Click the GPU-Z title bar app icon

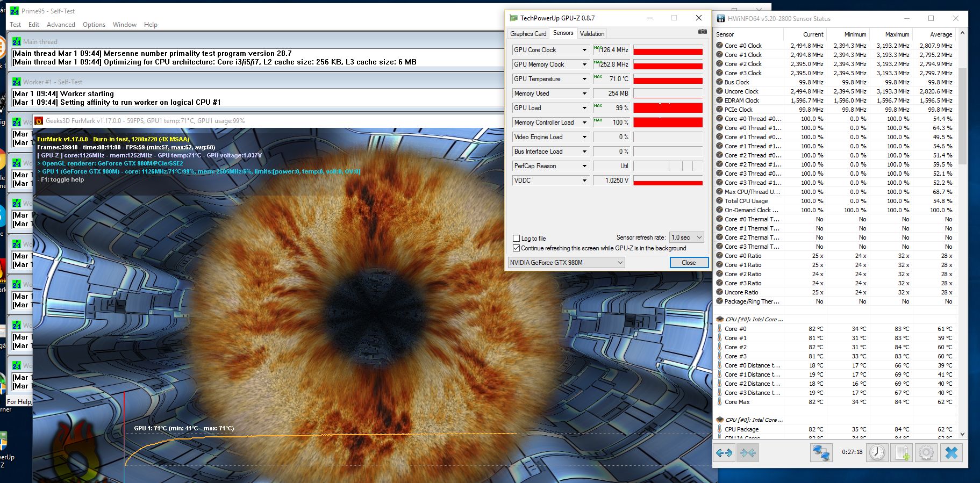(x=513, y=18)
